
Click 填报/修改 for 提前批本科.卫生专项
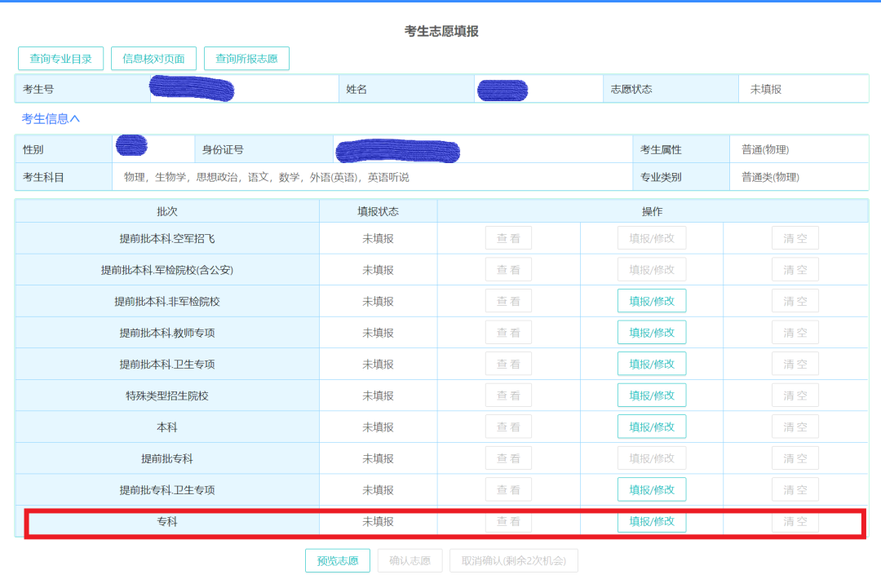click(652, 364)
